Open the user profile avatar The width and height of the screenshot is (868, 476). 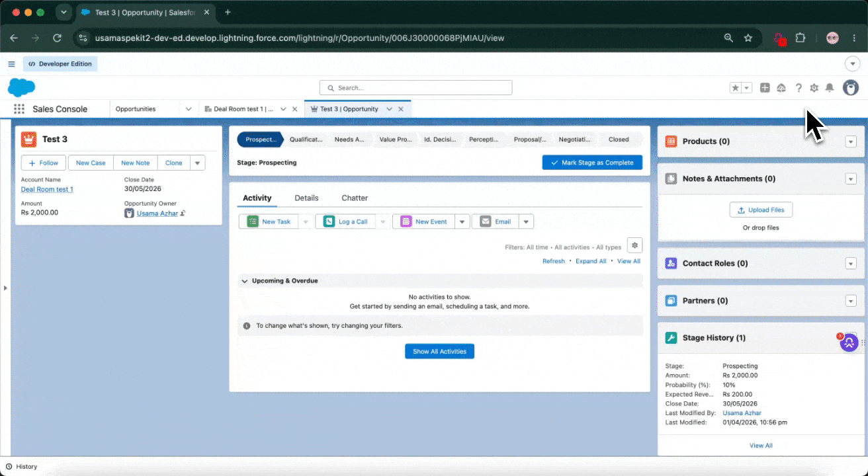point(850,88)
